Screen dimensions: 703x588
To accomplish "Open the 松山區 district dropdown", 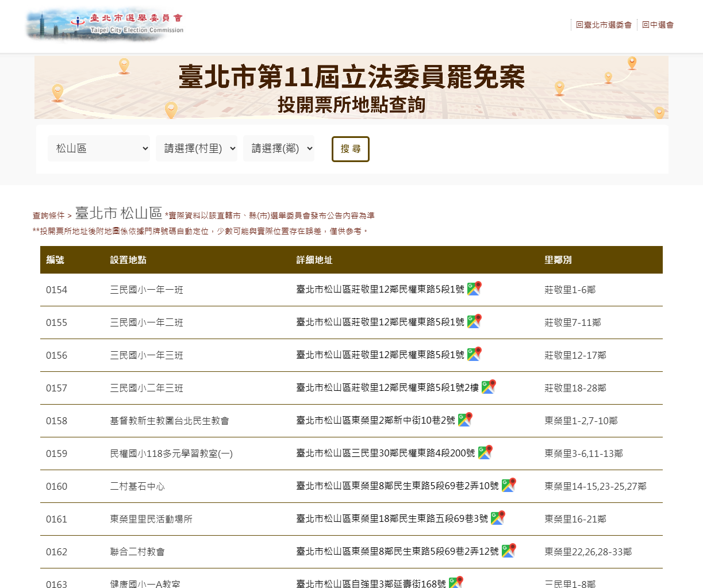I will coord(98,148).
